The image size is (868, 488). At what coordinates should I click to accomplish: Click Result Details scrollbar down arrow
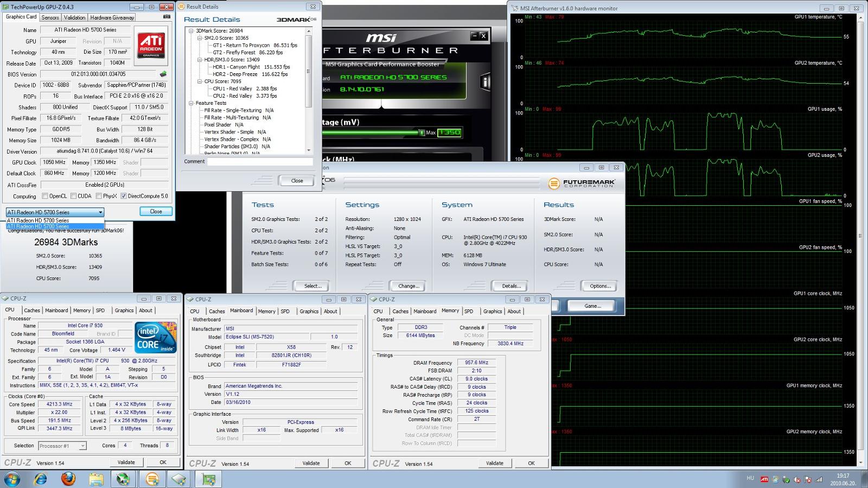tap(309, 150)
